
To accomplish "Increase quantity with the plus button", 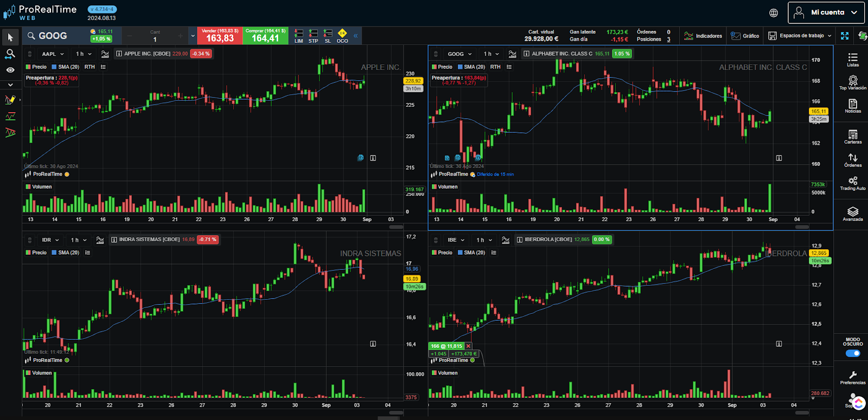I will [180, 36].
